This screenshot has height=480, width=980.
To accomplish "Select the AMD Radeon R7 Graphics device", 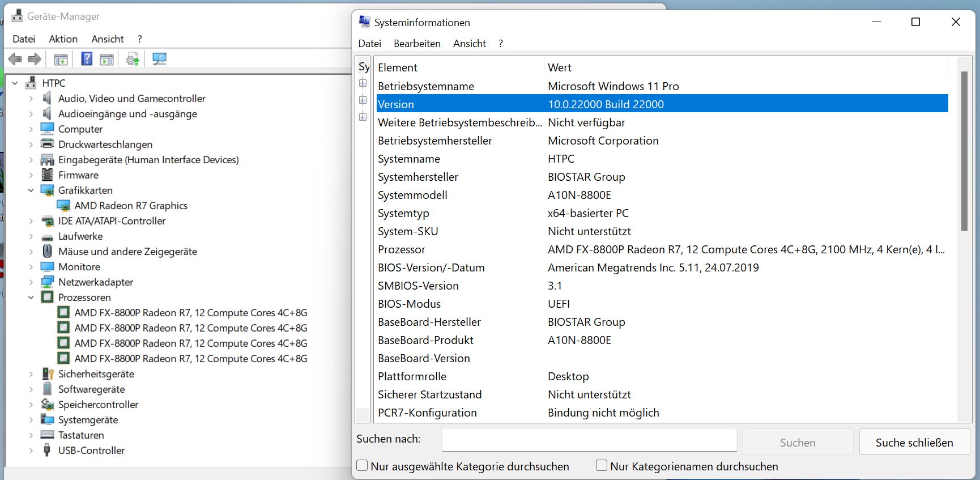I will tap(131, 206).
